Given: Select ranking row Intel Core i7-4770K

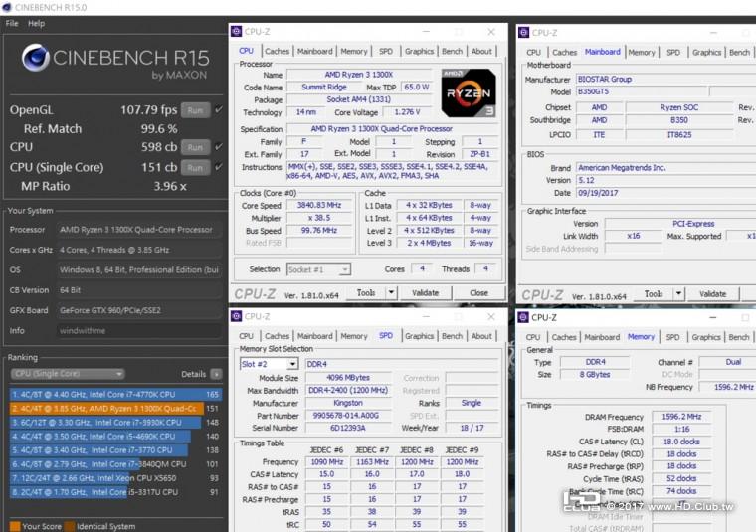Looking at the screenshot, I should (115, 394).
